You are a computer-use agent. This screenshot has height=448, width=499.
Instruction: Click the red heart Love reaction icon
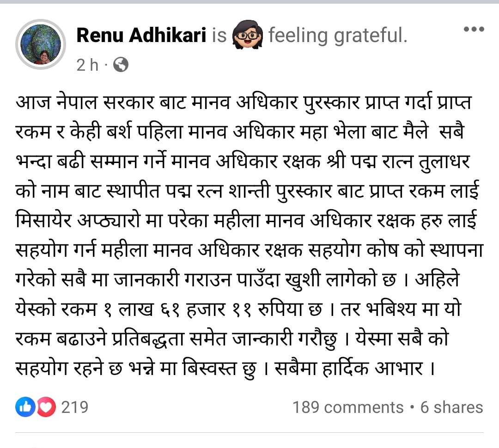46,406
